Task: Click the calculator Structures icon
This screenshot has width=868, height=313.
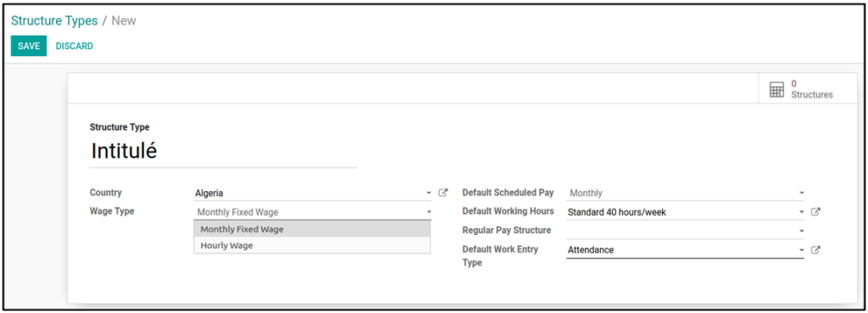Action: pyautogui.click(x=777, y=90)
